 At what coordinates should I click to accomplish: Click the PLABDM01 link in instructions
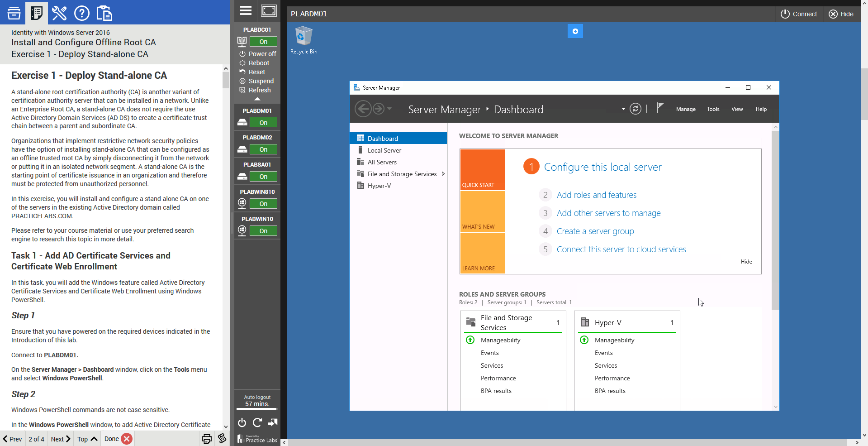60,355
